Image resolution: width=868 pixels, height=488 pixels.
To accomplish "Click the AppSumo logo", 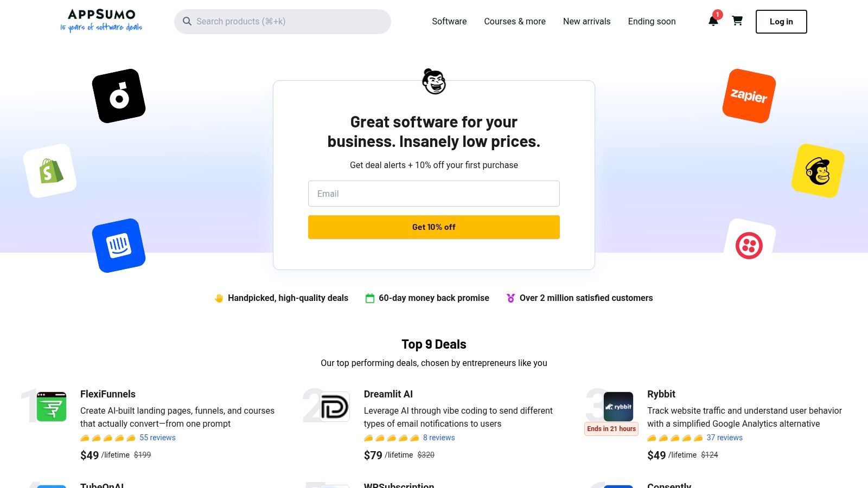I will coord(101,21).
